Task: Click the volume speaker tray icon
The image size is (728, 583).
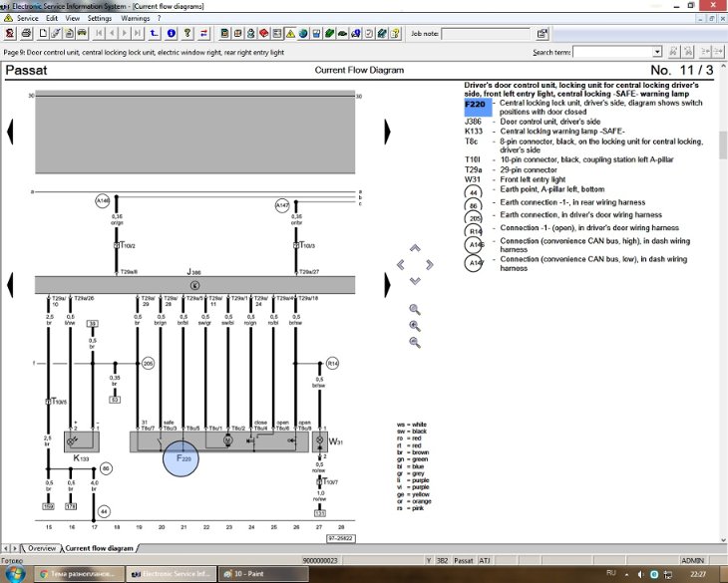Action: 640,574
